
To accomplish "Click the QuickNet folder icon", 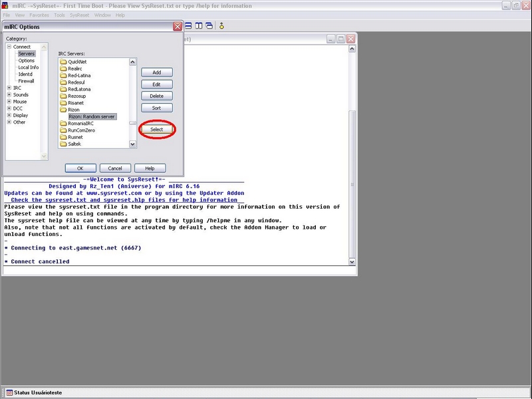I will pos(63,62).
